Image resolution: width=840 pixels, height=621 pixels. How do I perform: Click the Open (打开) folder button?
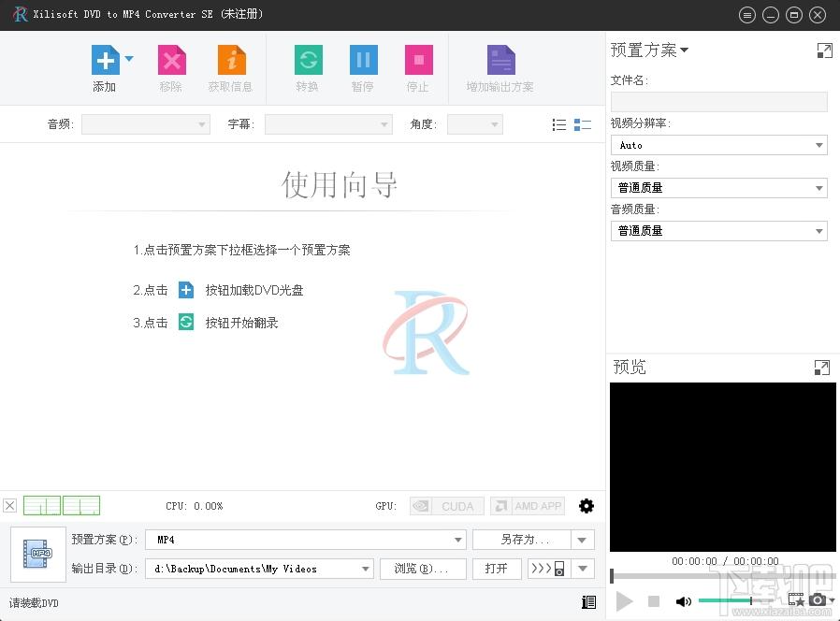point(497,569)
